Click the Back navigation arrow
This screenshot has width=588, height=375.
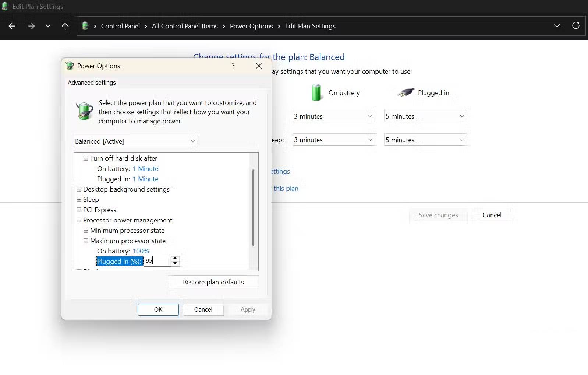click(12, 26)
